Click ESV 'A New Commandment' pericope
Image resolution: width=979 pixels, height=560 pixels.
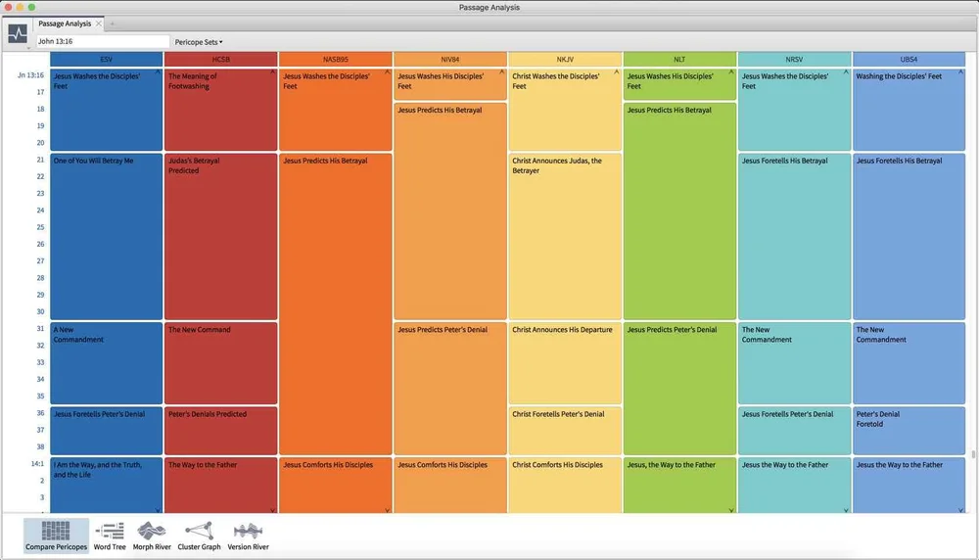pos(106,362)
